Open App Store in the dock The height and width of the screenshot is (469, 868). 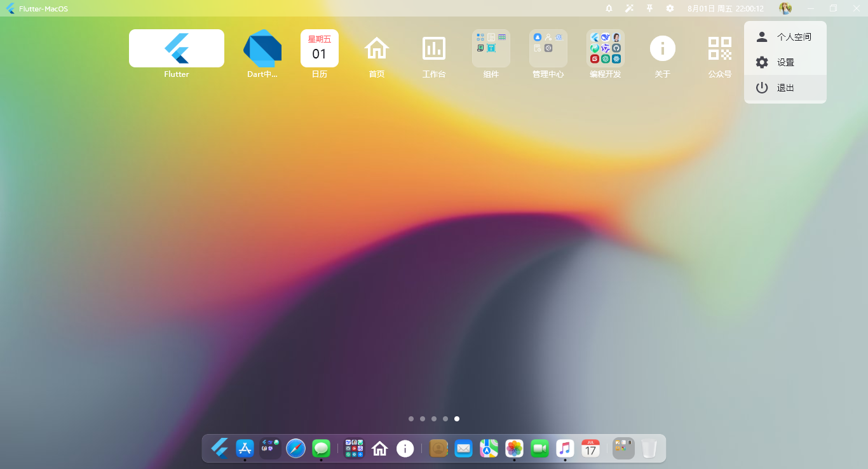point(245,448)
